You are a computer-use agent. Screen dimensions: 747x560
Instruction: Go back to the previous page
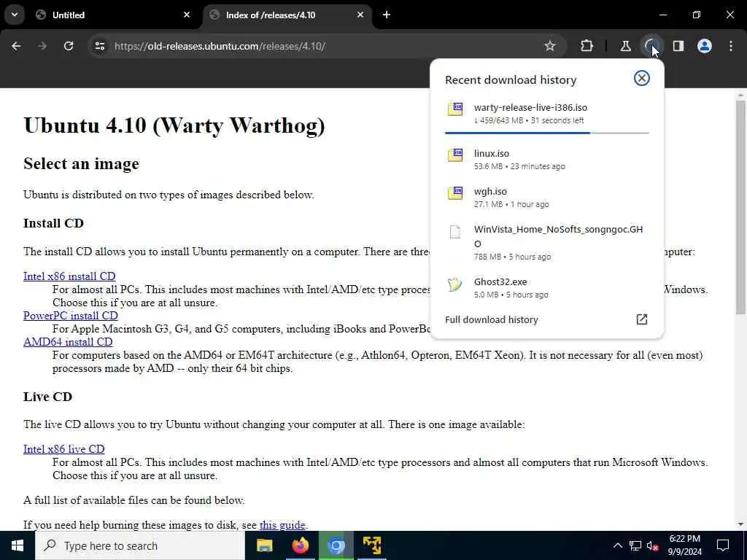[16, 46]
